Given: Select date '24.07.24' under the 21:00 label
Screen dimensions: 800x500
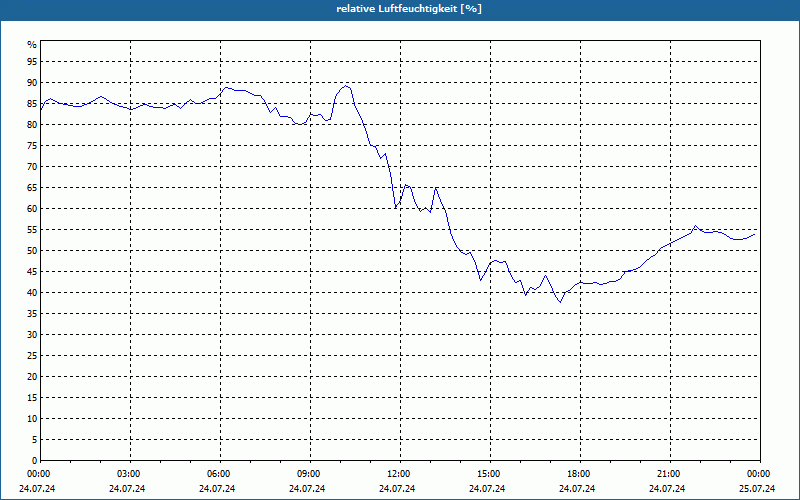Looking at the screenshot, I should (x=667, y=489).
